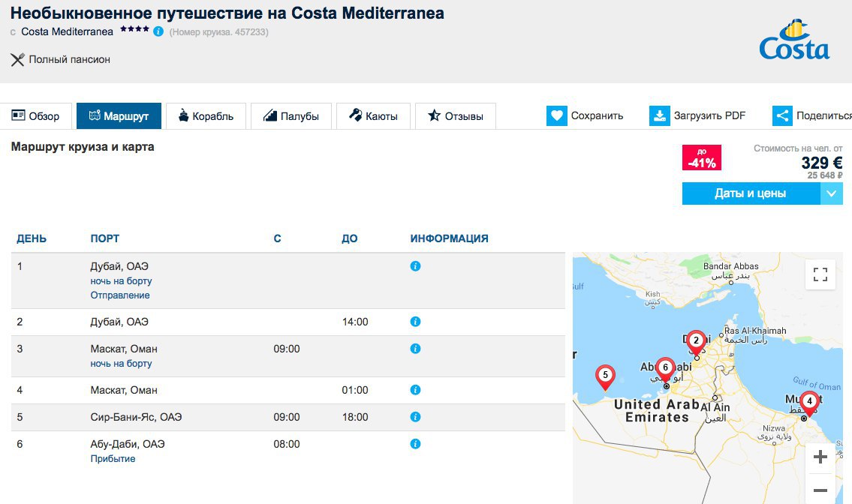852x504 pixels.
Task: Click the Costa cruise line logo
Action: pyautogui.click(x=794, y=40)
